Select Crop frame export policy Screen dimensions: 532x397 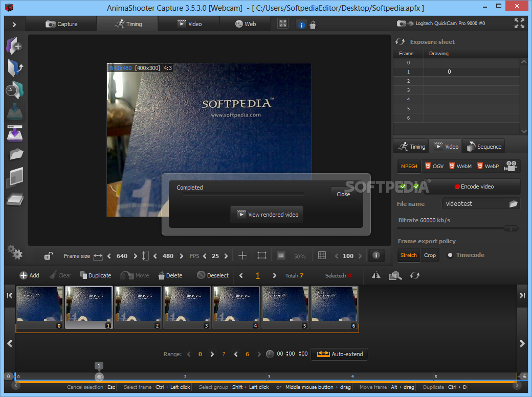(x=430, y=255)
